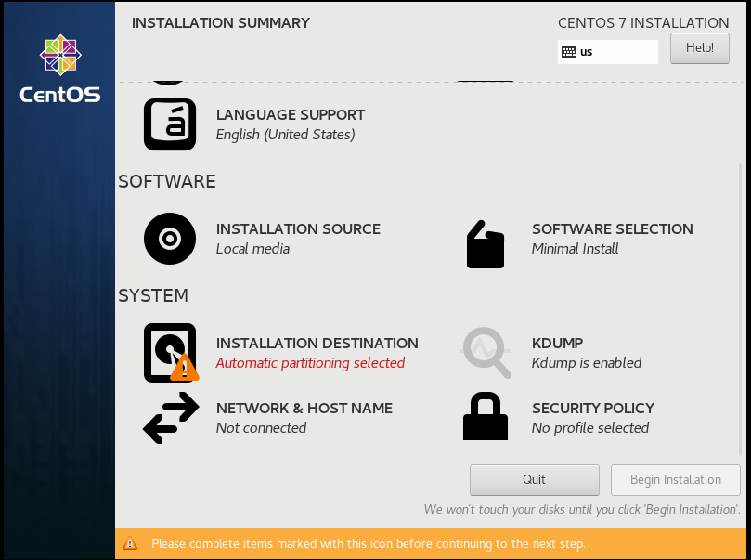Image resolution: width=751 pixels, height=560 pixels.
Task: Open the Language Support spoke icon
Action: pos(170,123)
